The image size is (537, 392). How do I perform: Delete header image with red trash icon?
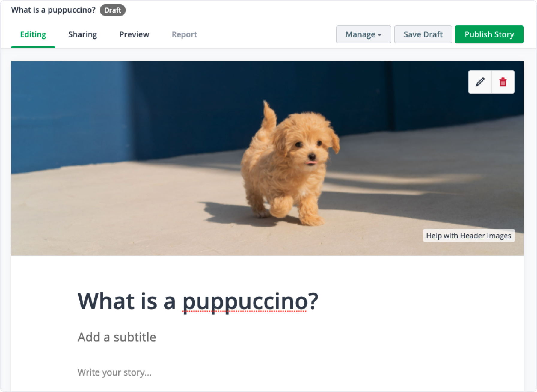point(503,82)
